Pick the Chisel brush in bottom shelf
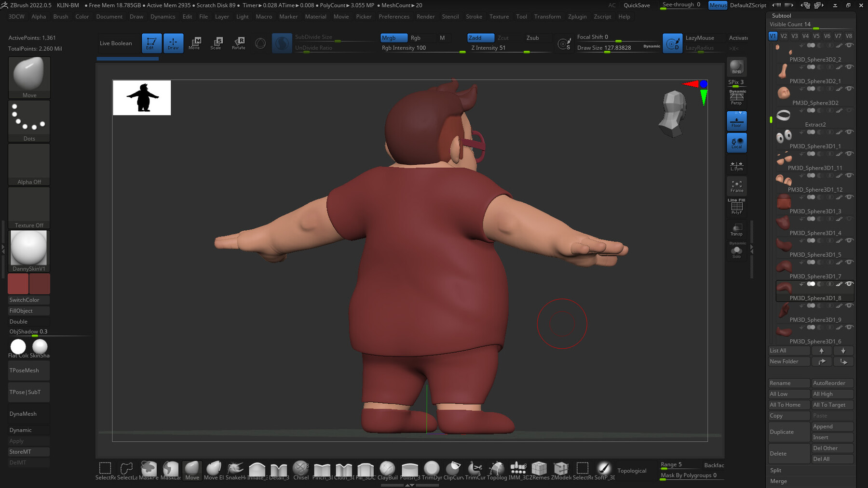868x488 pixels. click(x=300, y=470)
